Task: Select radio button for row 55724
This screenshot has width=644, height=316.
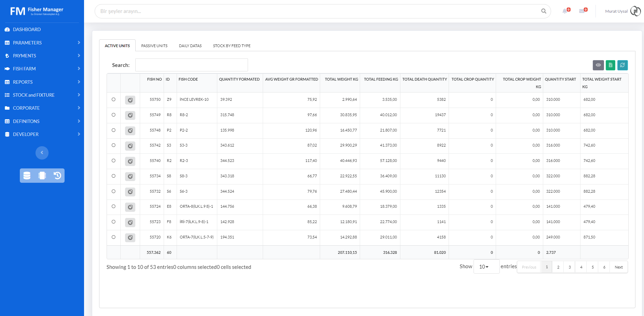Action: pyautogui.click(x=113, y=206)
